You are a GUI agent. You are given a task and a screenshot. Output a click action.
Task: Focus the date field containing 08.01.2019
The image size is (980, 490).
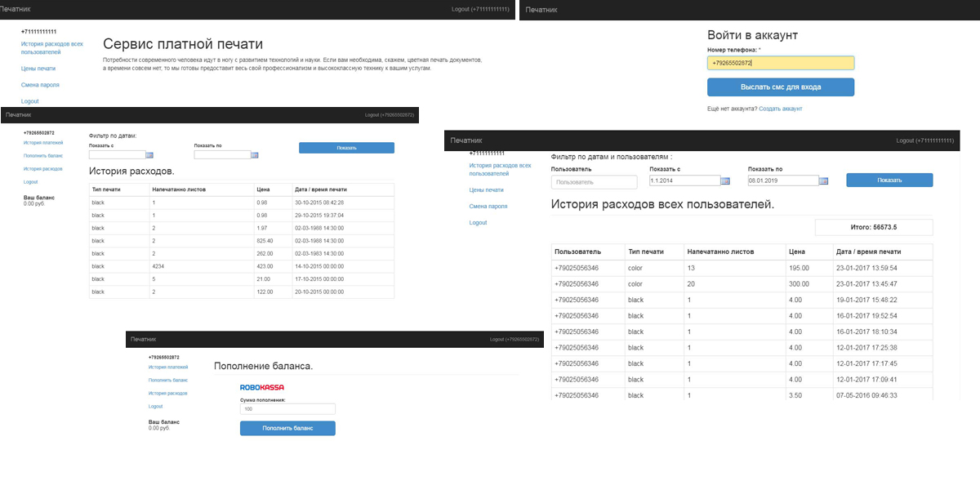click(x=783, y=180)
